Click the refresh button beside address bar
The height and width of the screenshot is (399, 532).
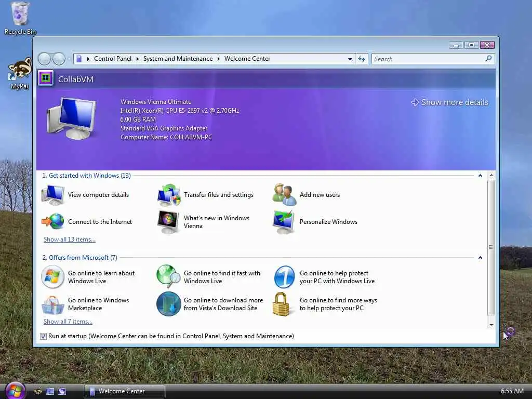click(362, 59)
